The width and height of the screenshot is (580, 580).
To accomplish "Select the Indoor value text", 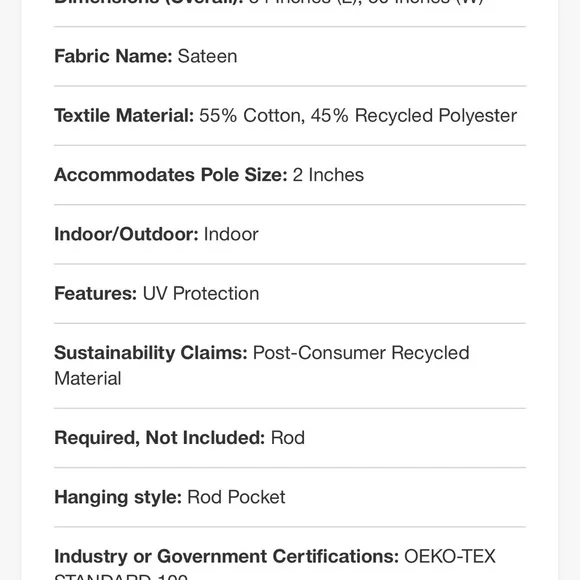I will point(231,234).
